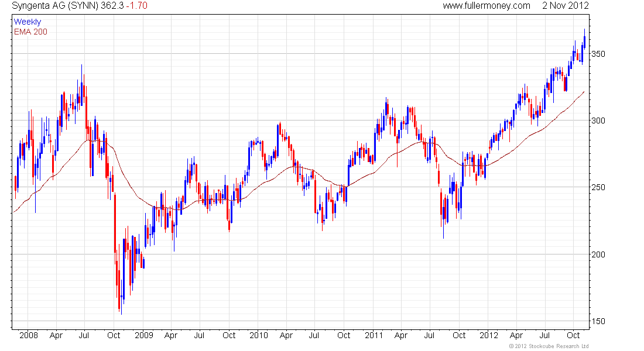Click the red change value -1.70
The width and height of the screenshot is (644, 351).
[x=136, y=6]
